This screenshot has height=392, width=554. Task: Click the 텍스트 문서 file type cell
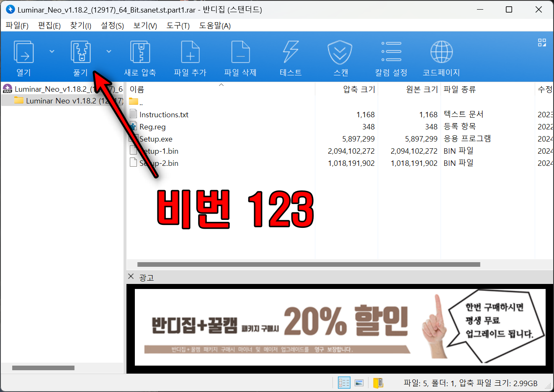click(x=464, y=114)
